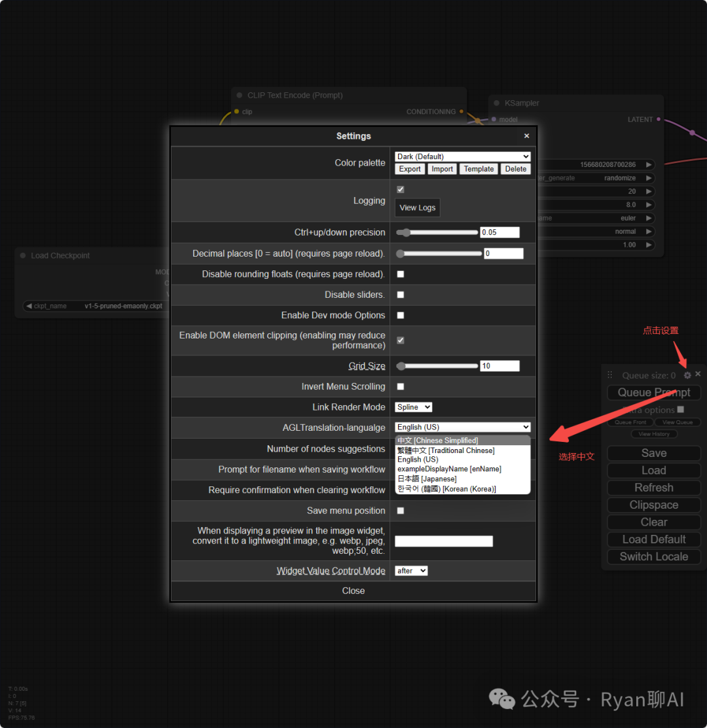Enable Dev mode Options checkbox
Screen dimensions: 707x728
click(x=401, y=316)
